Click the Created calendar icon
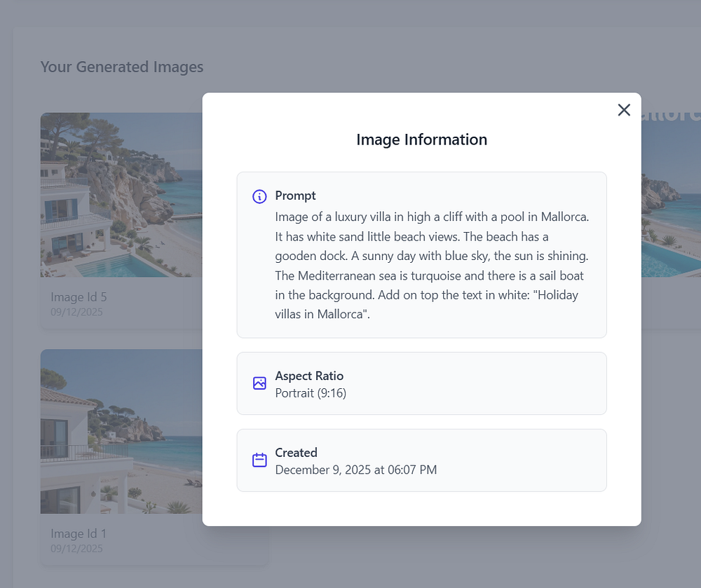 tap(259, 460)
